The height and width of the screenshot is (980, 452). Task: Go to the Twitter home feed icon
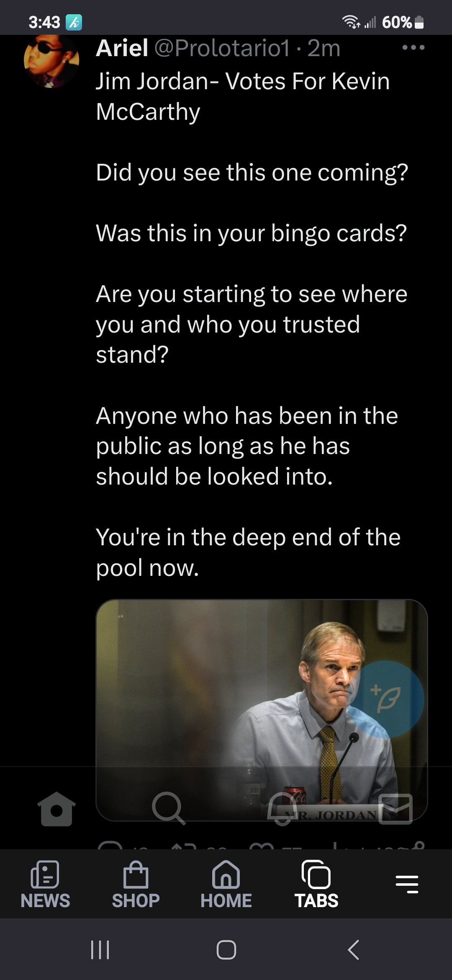coord(56,809)
